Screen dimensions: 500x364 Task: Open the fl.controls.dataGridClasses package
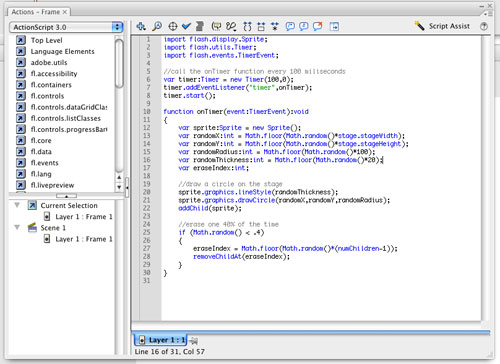[x=69, y=107]
